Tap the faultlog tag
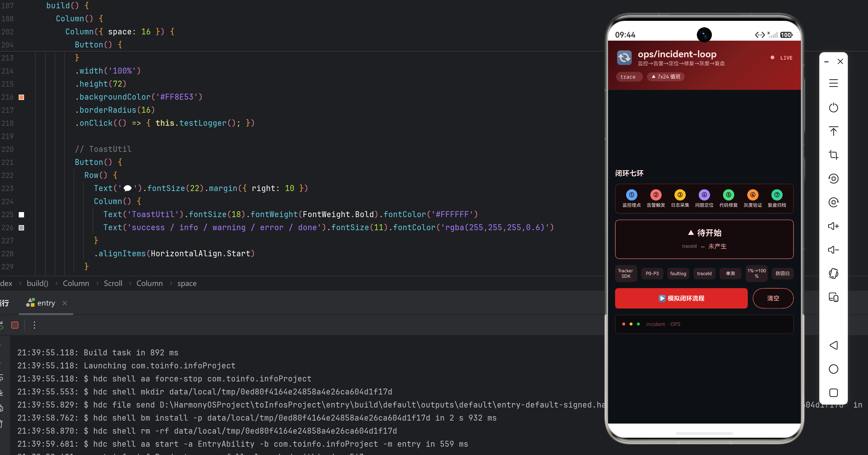Screen dimensions: 868x455 (x=678, y=273)
